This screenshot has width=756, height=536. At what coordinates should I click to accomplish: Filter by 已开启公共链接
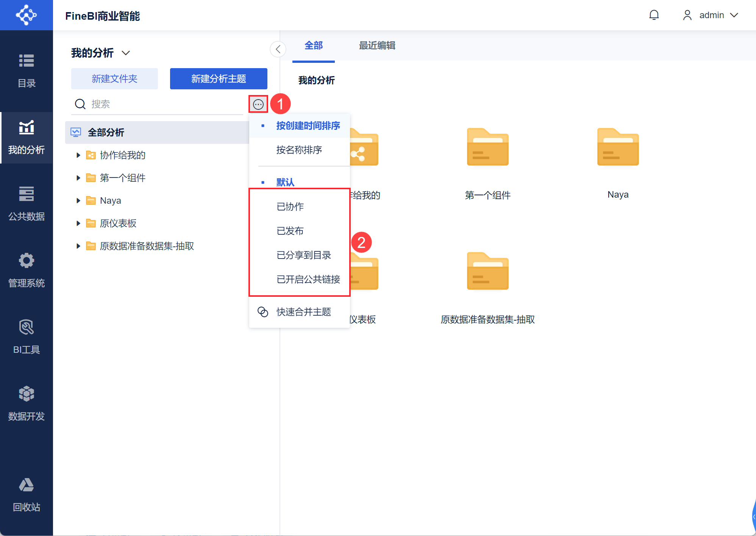300,279
